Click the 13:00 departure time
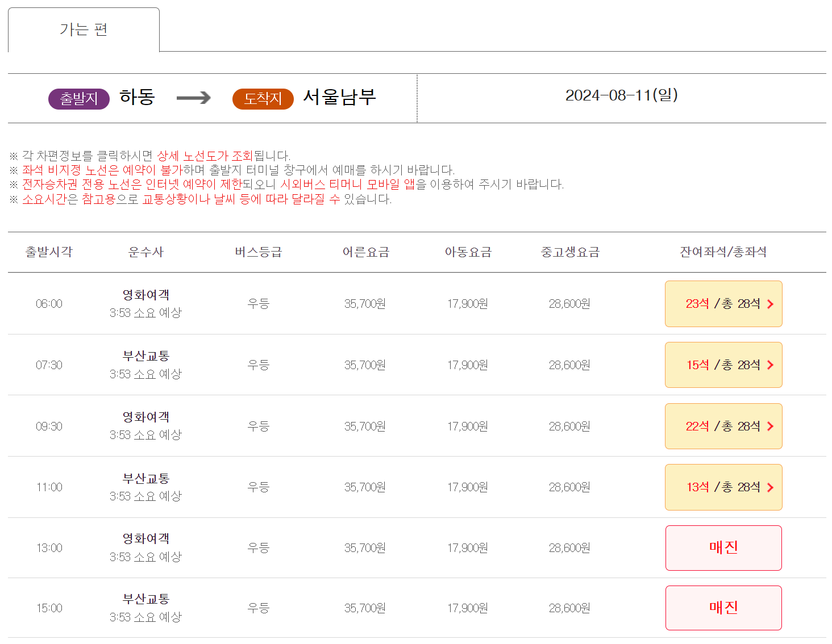 (x=49, y=548)
